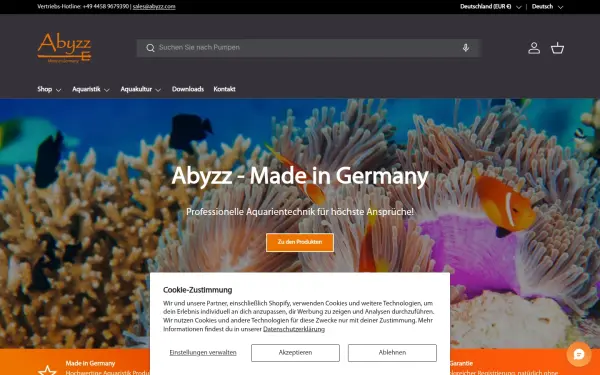This screenshot has width=600, height=375.
Task: Click the Abyzz logo
Action: 64,48
